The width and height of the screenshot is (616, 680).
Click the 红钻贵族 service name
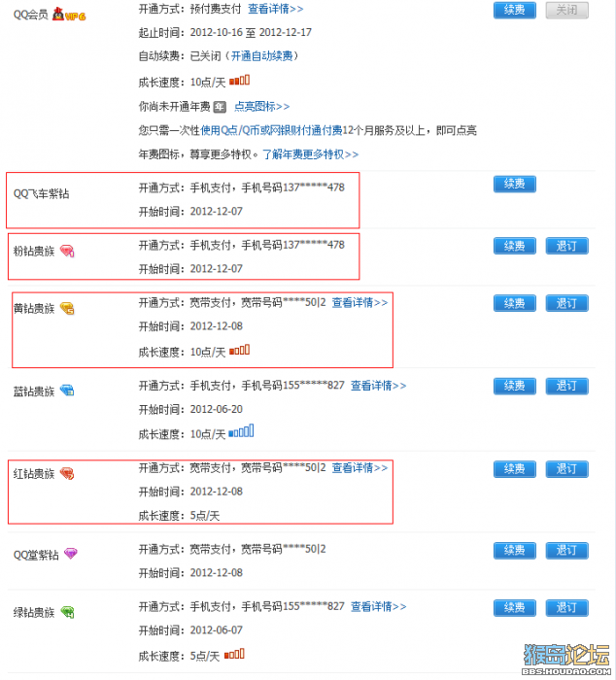pyautogui.click(x=34, y=474)
